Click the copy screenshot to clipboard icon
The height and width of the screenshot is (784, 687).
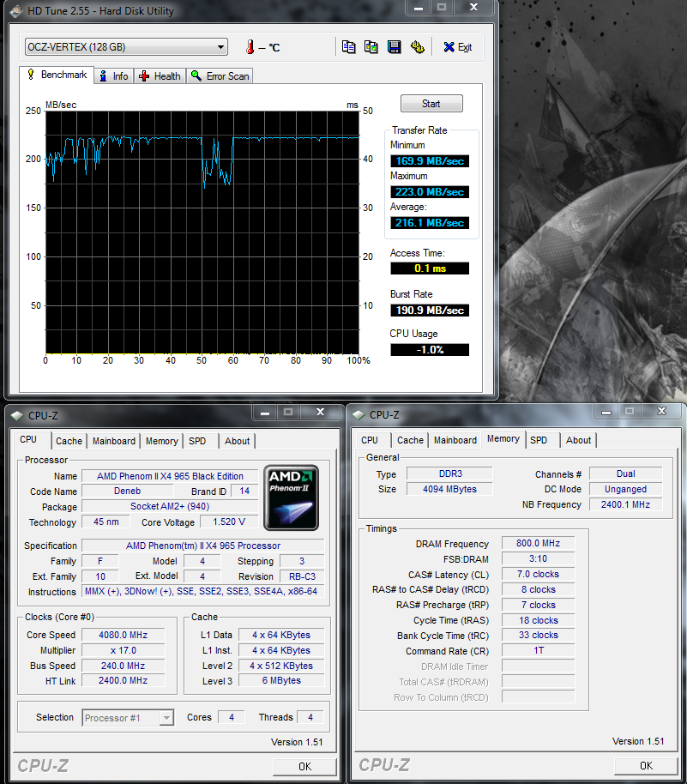coord(371,47)
